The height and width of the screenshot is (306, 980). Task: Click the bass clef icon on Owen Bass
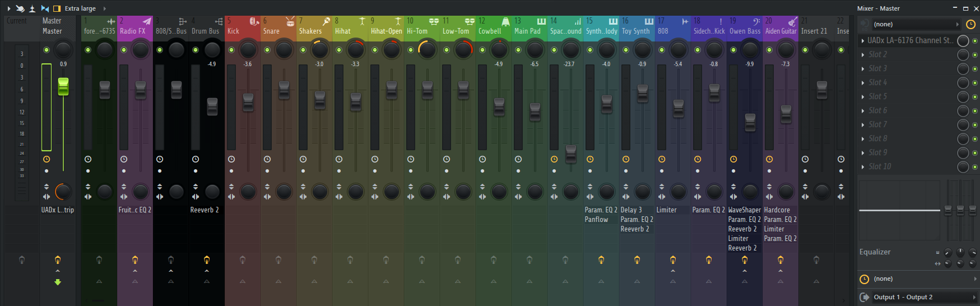point(756,21)
